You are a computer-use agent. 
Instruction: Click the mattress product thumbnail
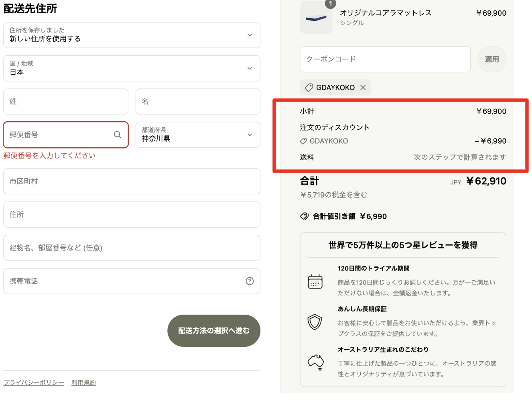(x=316, y=18)
